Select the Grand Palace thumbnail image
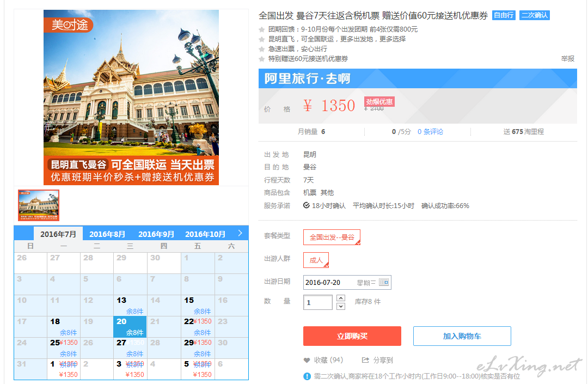This screenshot has height=384, width=588. click(39, 205)
